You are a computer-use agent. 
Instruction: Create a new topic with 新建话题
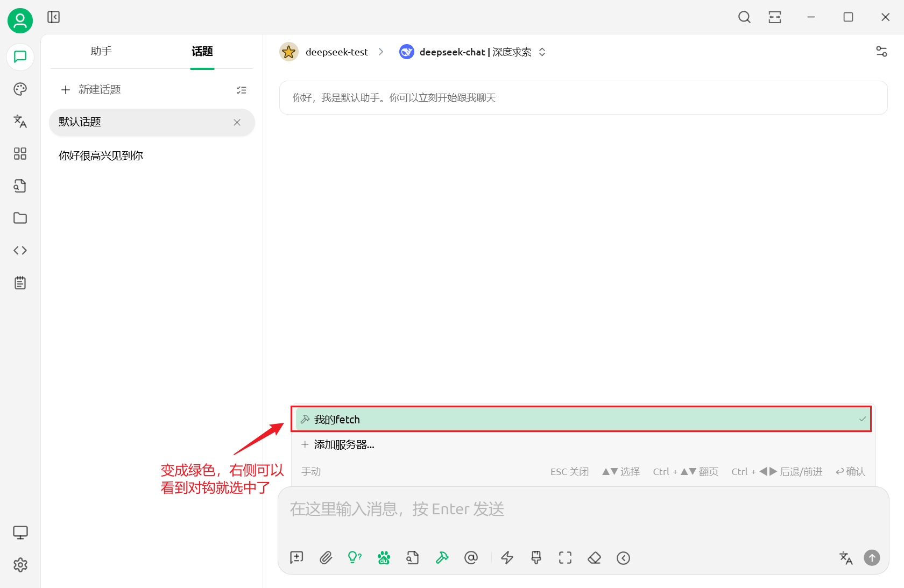(91, 90)
